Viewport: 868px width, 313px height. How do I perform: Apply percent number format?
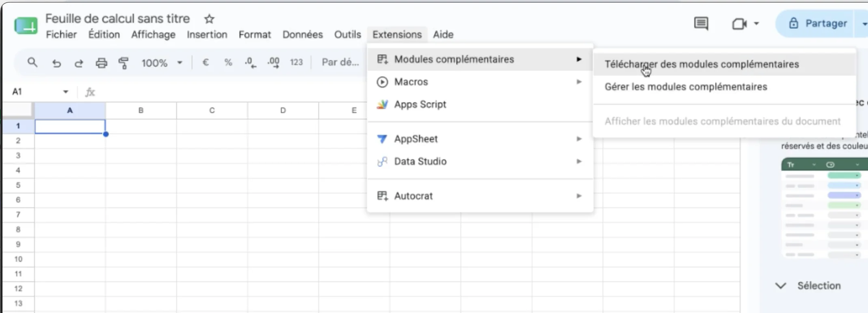coord(228,63)
